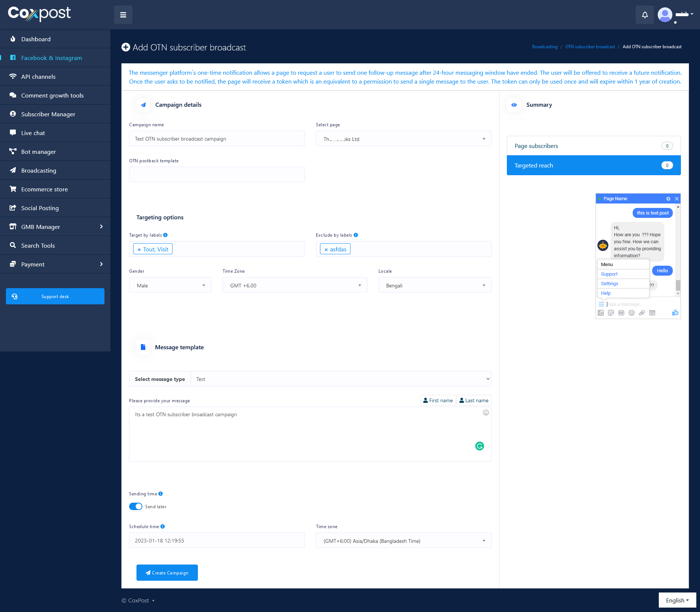Click info icon next to Target by labels
700x612 pixels.
165,235
